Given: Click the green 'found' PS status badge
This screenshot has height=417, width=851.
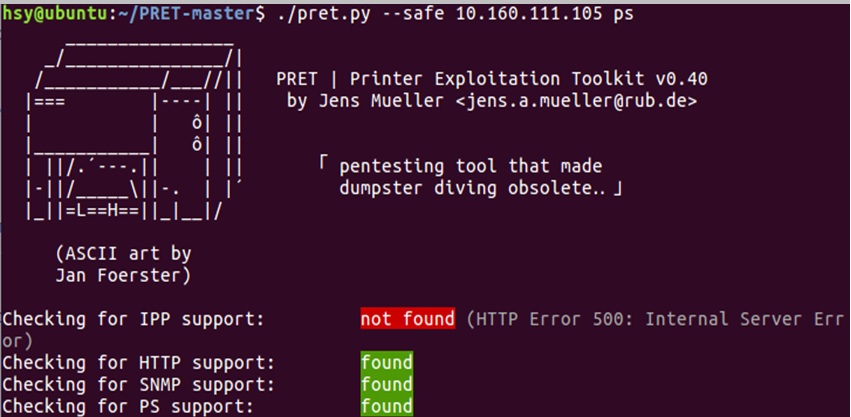Looking at the screenshot, I should click(x=387, y=406).
